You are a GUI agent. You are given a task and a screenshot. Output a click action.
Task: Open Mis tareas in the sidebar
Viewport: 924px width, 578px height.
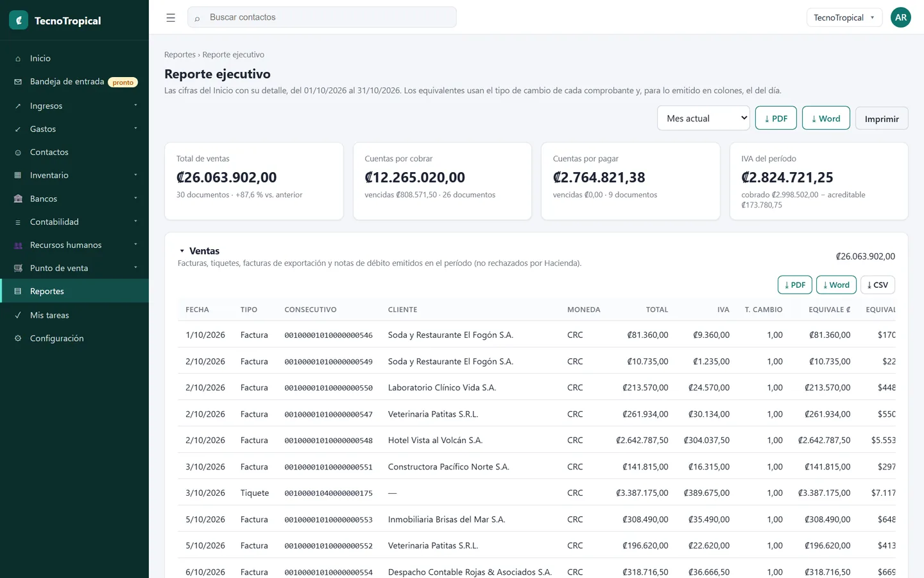pos(74,315)
